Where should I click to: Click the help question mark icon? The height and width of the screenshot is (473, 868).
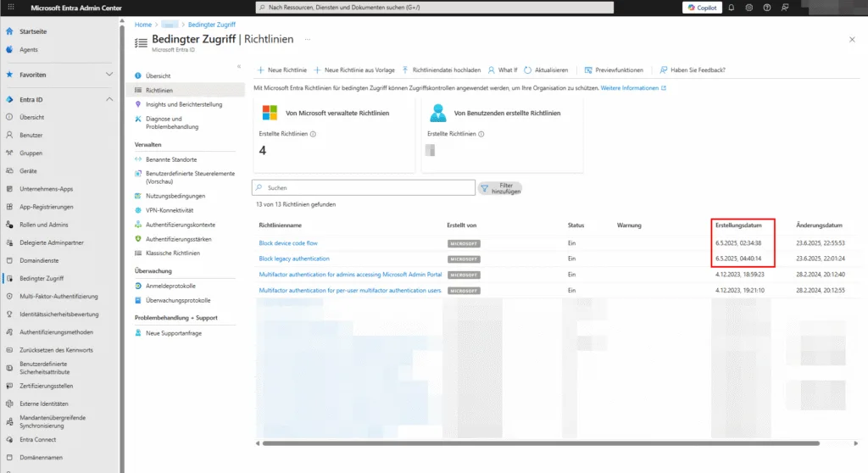[x=767, y=8]
